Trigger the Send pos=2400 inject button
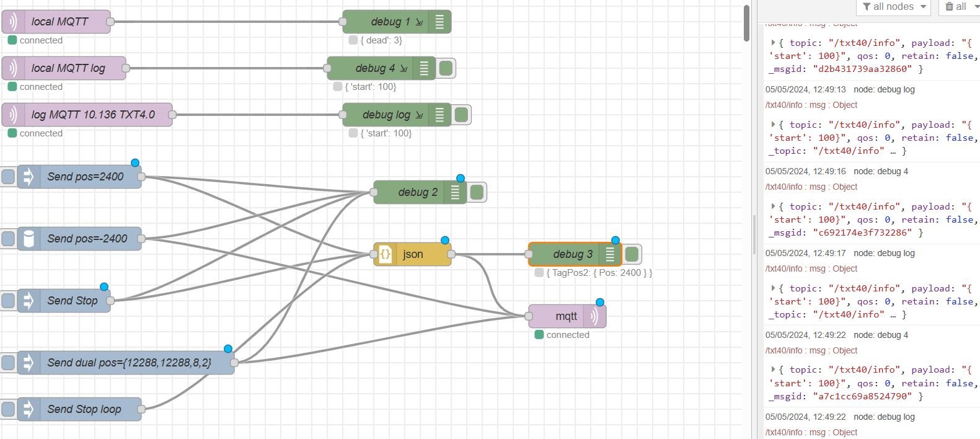Screen dimensions: 980x439 (x=8, y=177)
